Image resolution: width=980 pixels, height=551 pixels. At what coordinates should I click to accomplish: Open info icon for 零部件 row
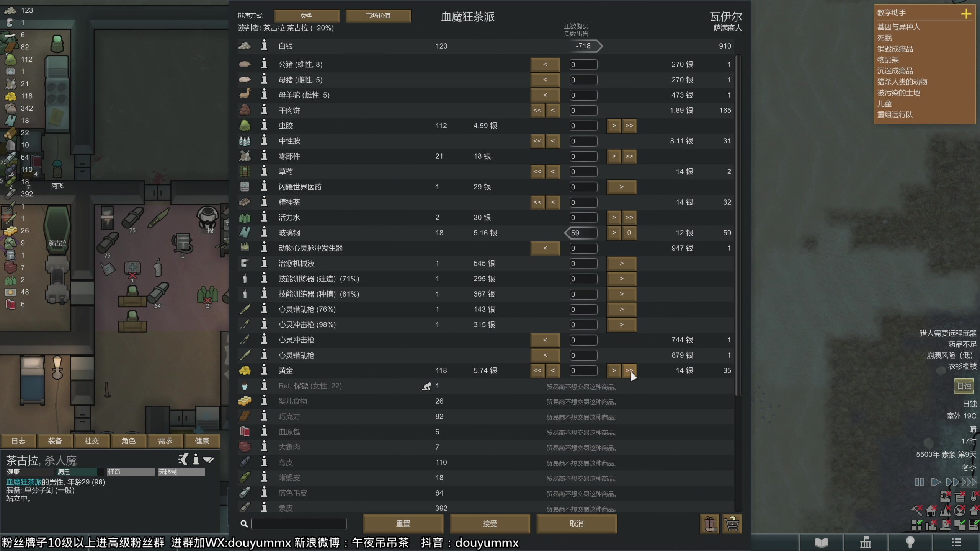pyautogui.click(x=264, y=156)
